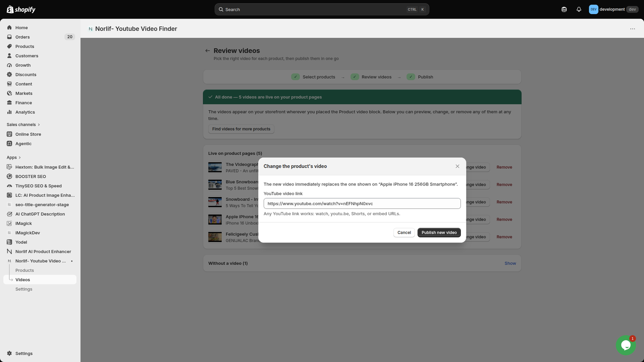Remove The Videographer product video

coord(504,167)
